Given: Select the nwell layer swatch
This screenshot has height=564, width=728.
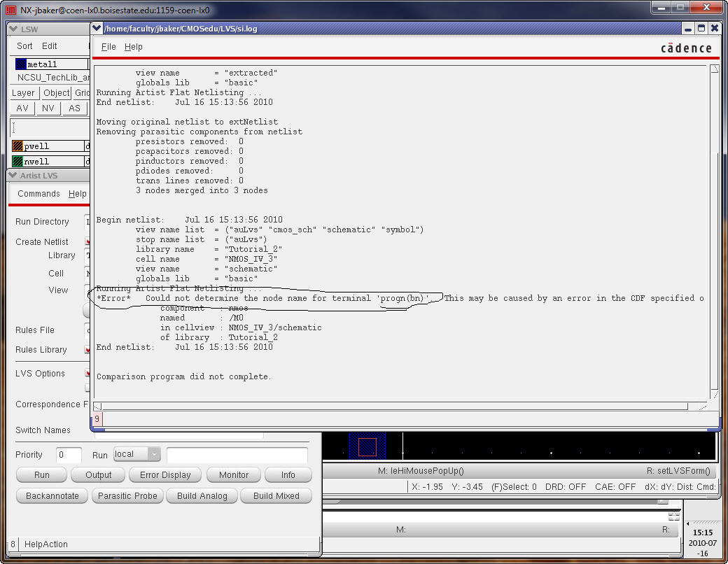Looking at the screenshot, I should pos(18,162).
